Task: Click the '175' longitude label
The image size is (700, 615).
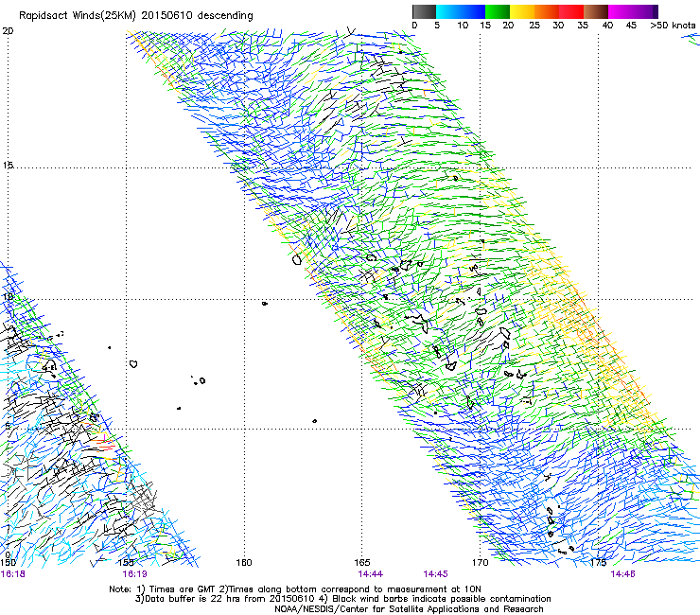Action: 598,562
